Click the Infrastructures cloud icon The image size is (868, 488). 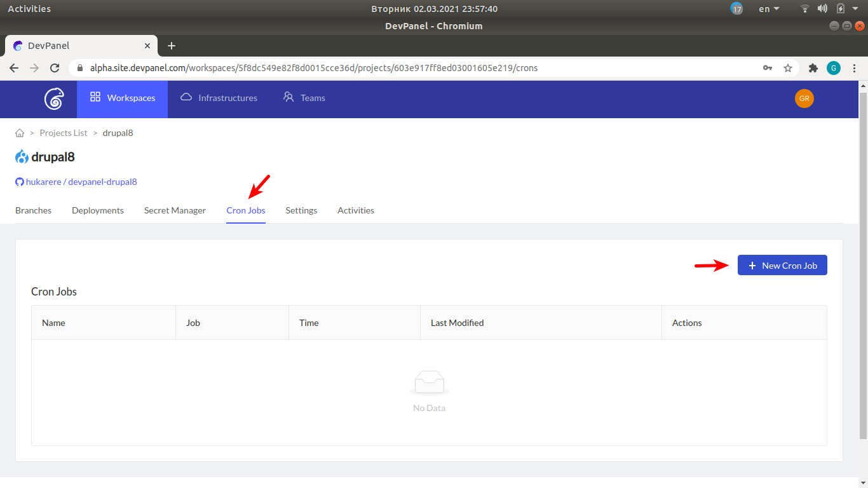coord(186,97)
